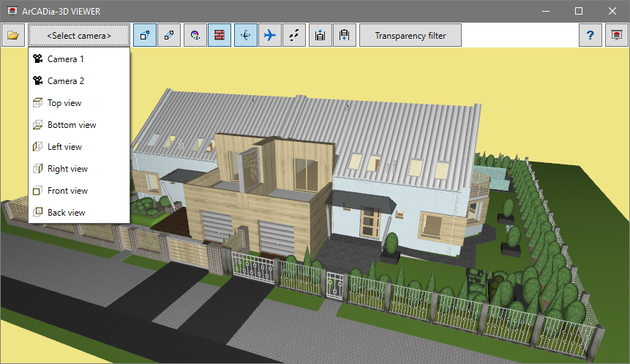
Task: Switch to Front view
Action: point(79,191)
